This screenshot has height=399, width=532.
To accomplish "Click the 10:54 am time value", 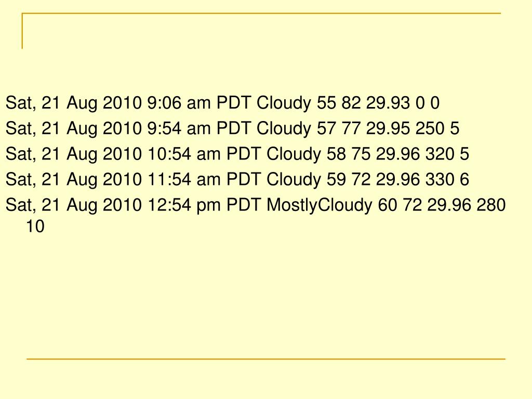I will click(184, 154).
